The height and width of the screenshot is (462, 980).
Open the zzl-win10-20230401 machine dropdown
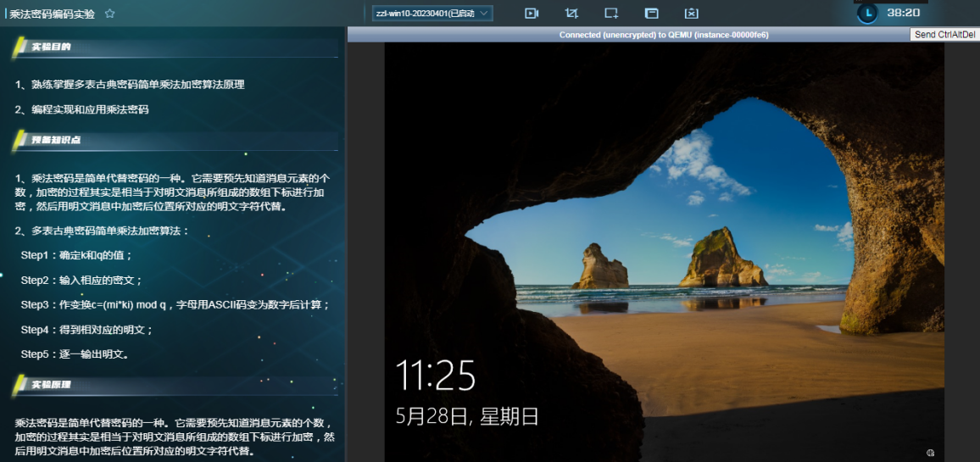432,14
